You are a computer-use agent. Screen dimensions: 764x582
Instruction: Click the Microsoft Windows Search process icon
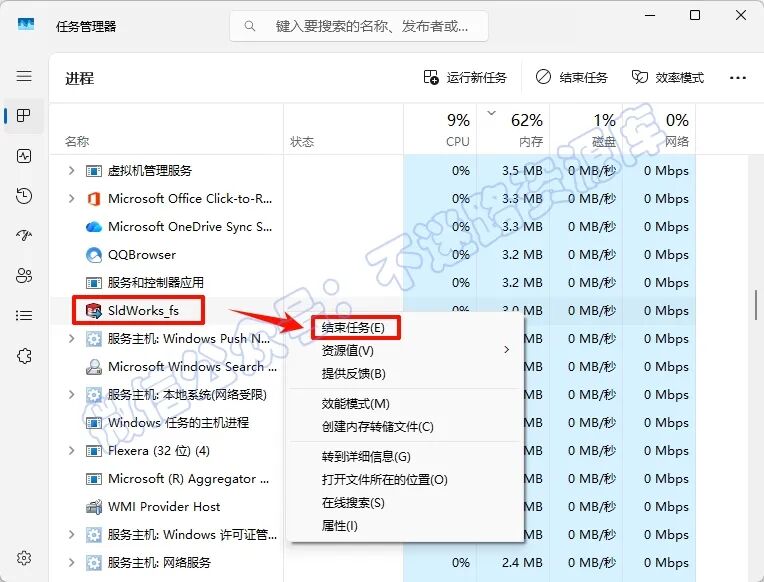pos(94,367)
